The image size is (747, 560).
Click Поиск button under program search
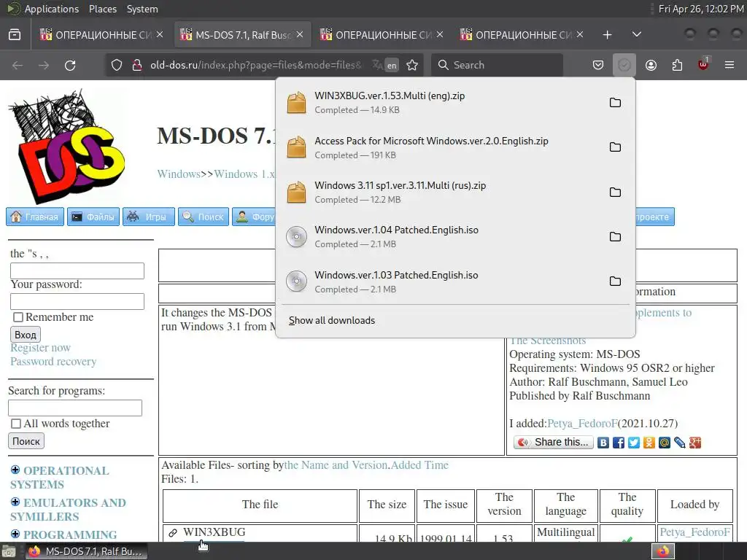(x=26, y=441)
